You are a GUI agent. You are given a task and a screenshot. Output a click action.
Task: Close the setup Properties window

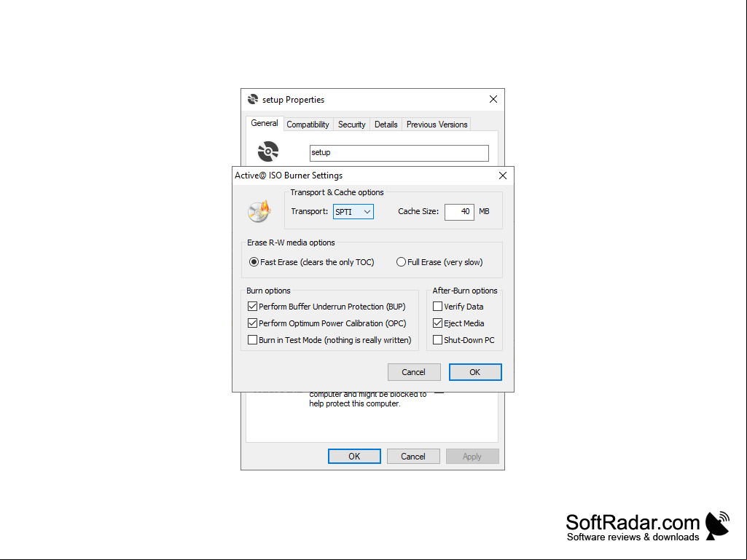point(493,99)
